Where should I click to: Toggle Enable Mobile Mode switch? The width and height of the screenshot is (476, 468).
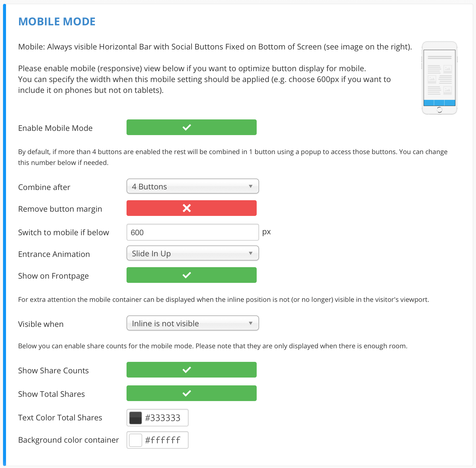click(x=191, y=127)
